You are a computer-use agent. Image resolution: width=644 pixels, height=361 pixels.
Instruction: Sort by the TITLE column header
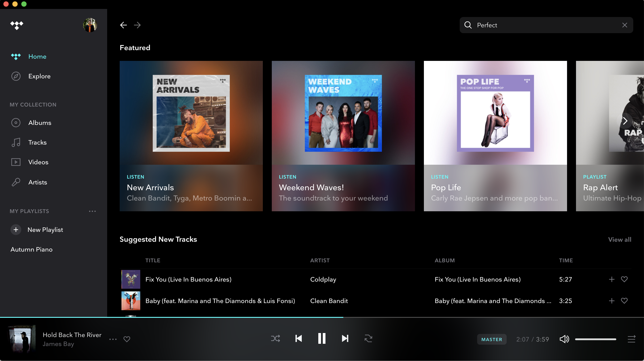pos(153,261)
